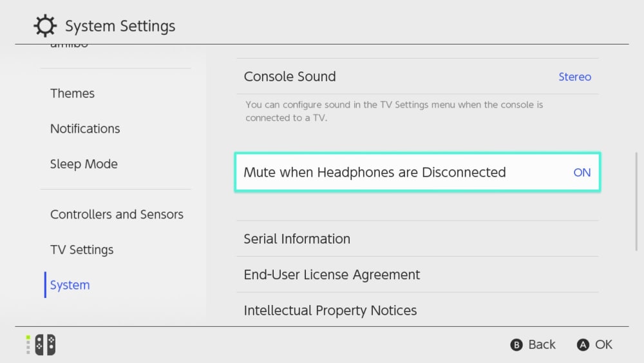This screenshot has width=644, height=363.
Task: Click the System Settings gear icon
Action: (x=45, y=26)
